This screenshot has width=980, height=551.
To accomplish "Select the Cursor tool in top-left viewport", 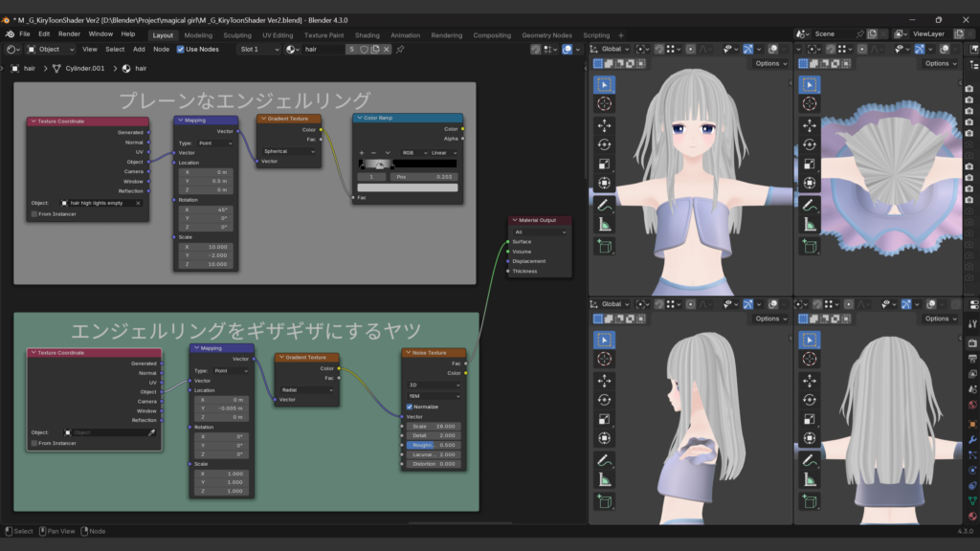I will [x=604, y=104].
